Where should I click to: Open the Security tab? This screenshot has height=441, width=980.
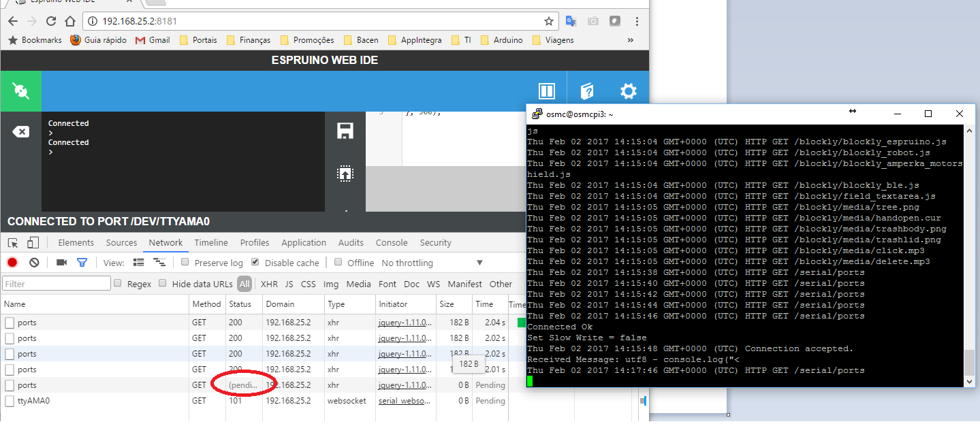click(x=436, y=243)
